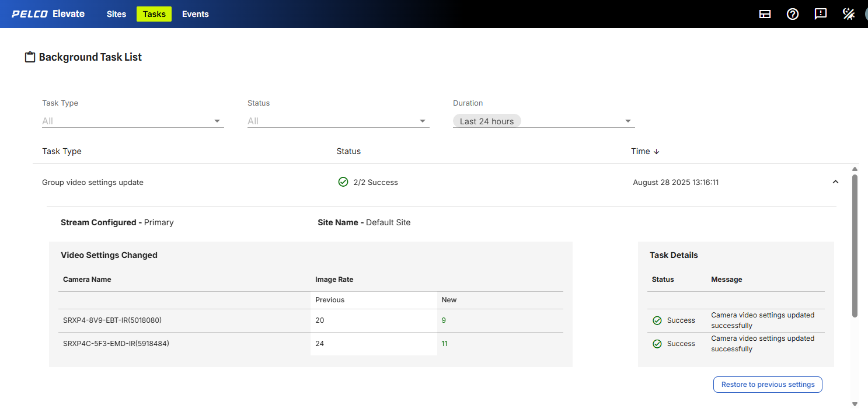Click Restore to previous settings button
The width and height of the screenshot is (868, 419).
coord(768,385)
